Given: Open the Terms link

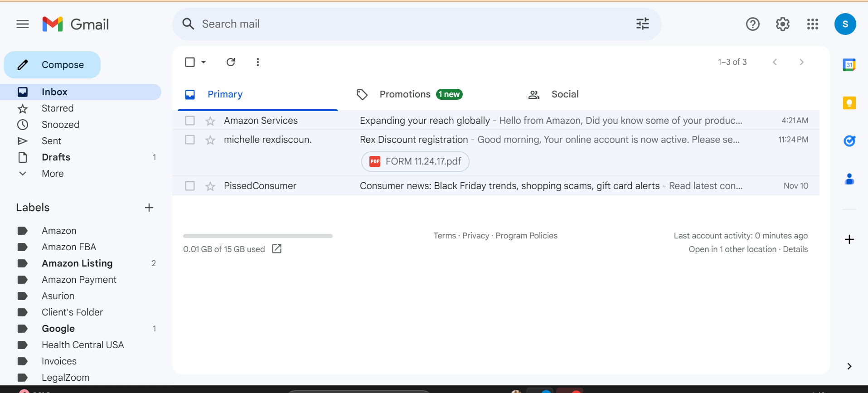Looking at the screenshot, I should pyautogui.click(x=445, y=236).
